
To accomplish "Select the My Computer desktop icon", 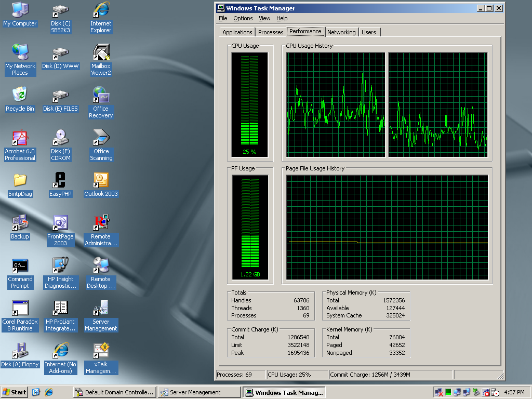I will click(x=20, y=14).
